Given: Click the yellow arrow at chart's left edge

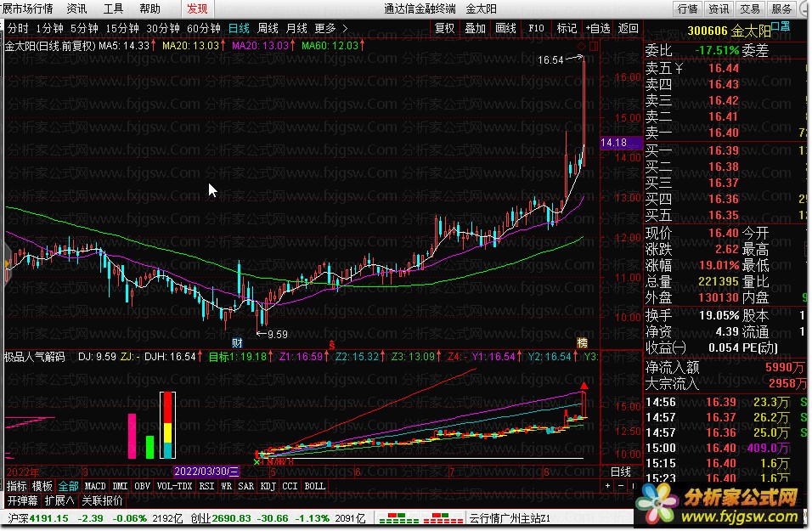Looking at the screenshot, I should [8, 265].
